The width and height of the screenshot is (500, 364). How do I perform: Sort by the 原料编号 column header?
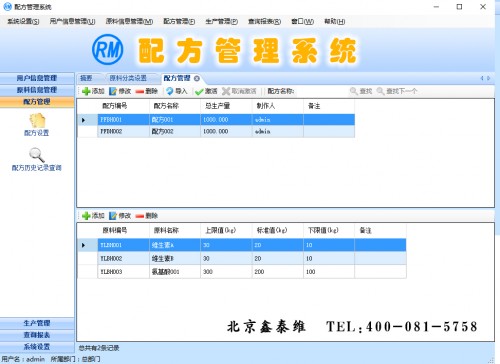pos(123,230)
